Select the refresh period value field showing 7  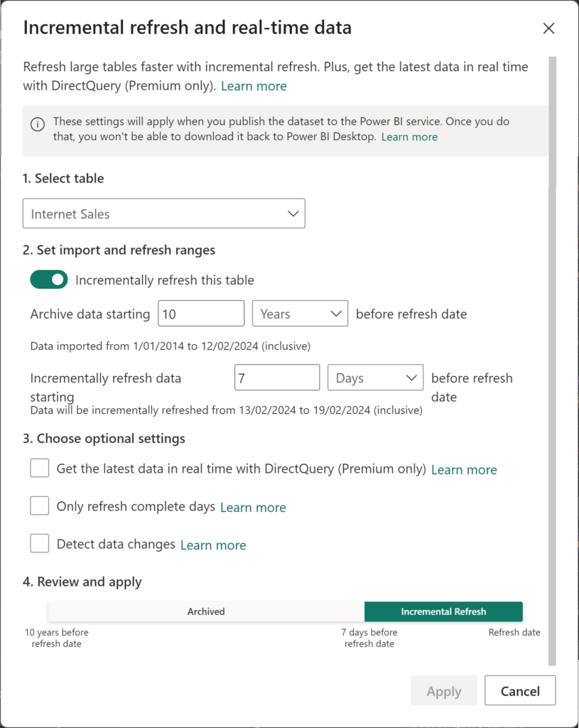(x=277, y=378)
